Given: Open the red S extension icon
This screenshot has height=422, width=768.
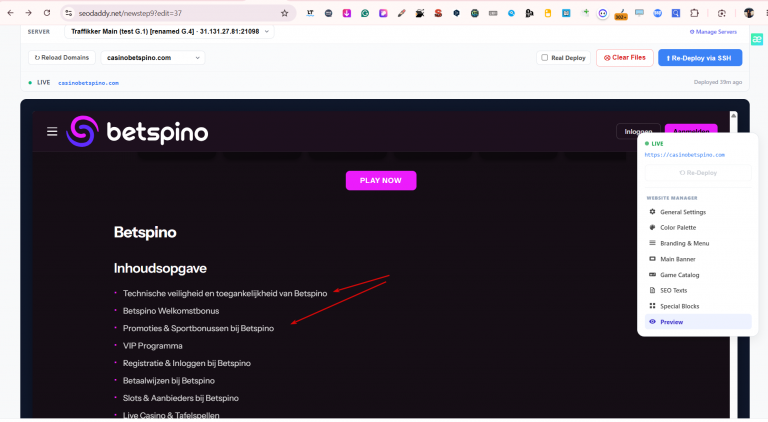Looking at the screenshot, I should click(x=438, y=13).
